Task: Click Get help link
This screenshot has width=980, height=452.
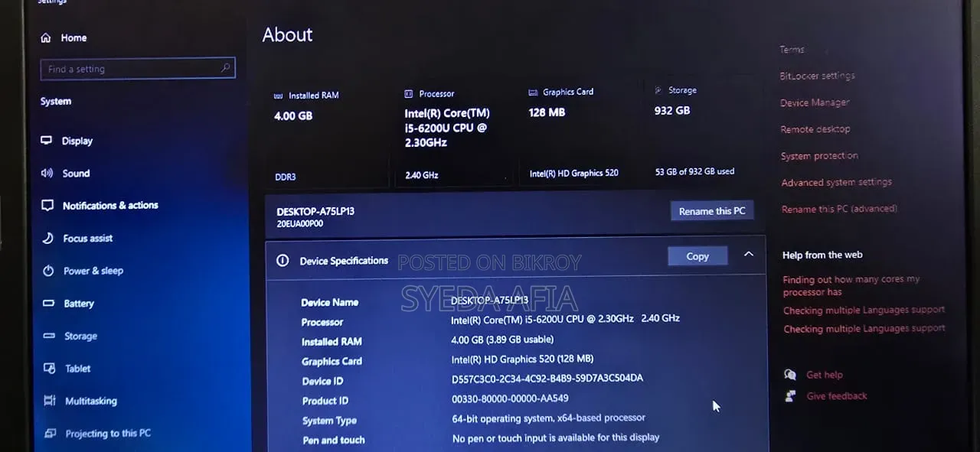Action: click(x=825, y=375)
